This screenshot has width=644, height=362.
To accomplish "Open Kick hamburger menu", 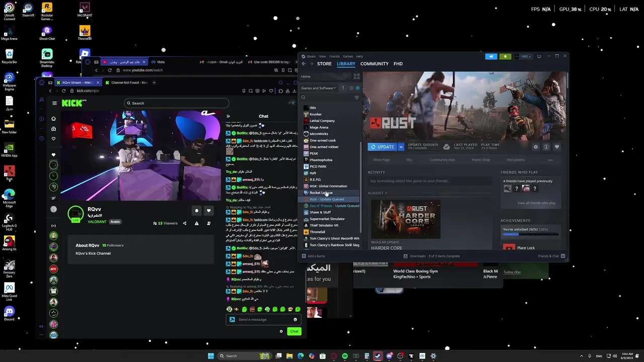I will point(54,103).
